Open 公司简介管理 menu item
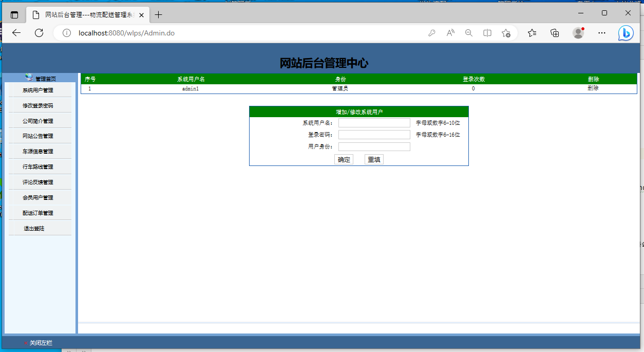 pyautogui.click(x=37, y=121)
